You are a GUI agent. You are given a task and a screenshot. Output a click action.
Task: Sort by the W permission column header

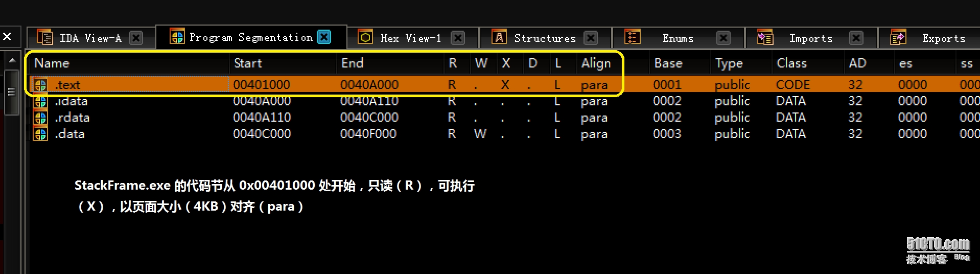[481, 63]
